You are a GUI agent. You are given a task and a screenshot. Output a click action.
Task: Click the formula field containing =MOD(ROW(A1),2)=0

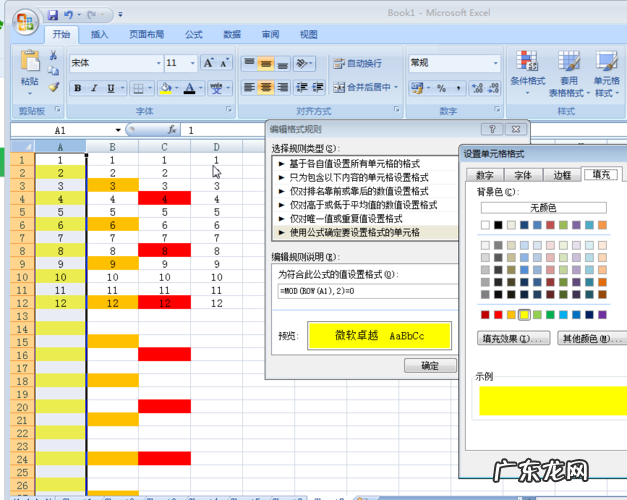tap(365, 290)
